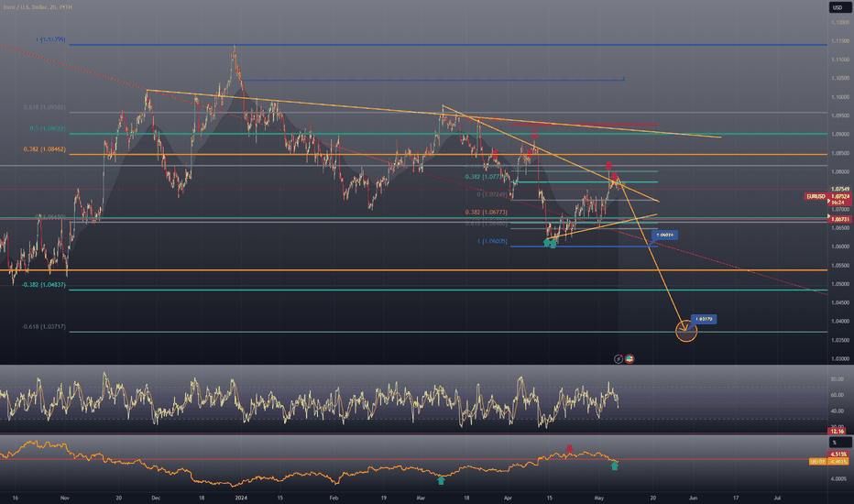The image size is (854, 504).
Task: Select red down arrow in bottom yield pane
Action: click(x=570, y=449)
